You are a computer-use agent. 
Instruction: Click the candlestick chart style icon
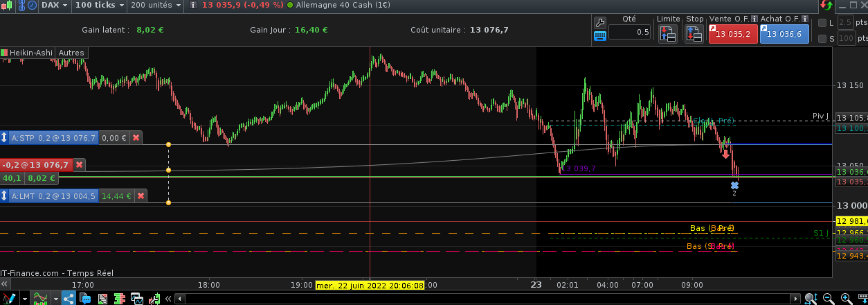pos(6,6)
